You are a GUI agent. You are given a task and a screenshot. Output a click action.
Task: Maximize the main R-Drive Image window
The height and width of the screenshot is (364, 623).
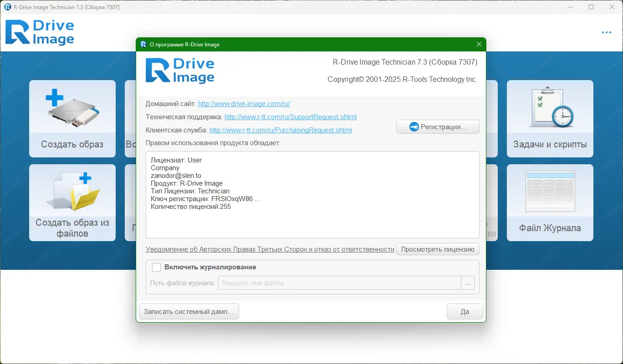[591, 7]
